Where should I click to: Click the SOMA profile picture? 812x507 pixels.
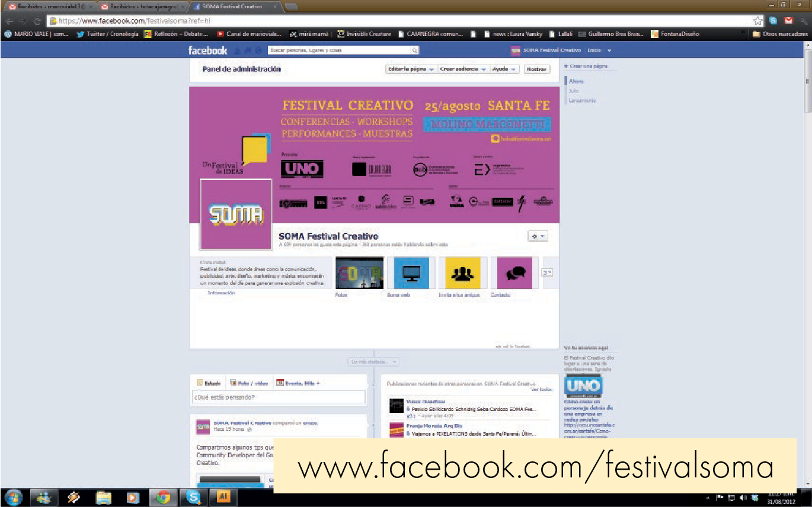[236, 214]
